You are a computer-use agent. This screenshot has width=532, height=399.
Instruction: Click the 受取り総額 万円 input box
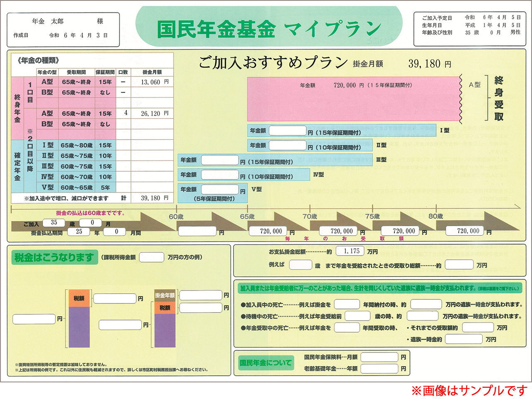[459, 265]
